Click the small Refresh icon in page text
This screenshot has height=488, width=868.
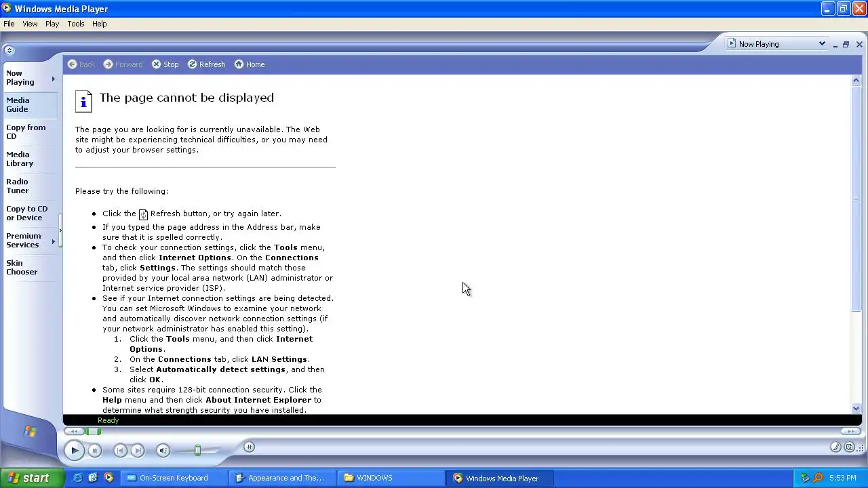143,214
